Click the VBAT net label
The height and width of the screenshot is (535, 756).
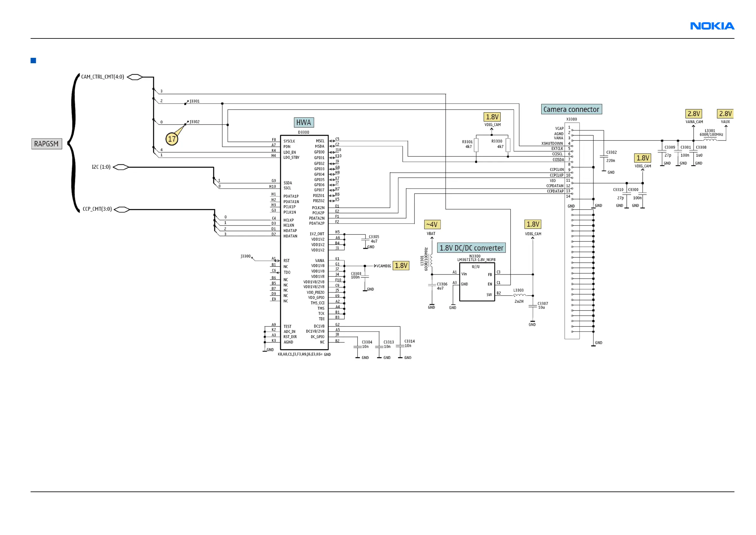431,234
